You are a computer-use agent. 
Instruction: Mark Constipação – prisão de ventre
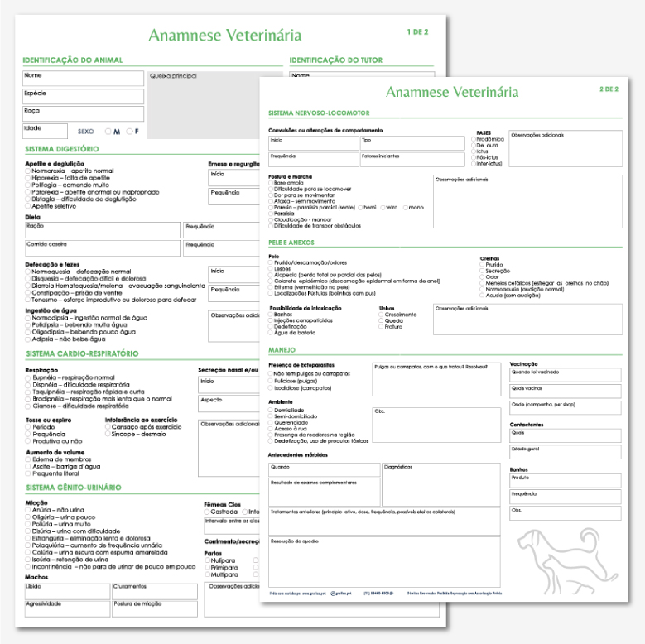click(x=28, y=293)
